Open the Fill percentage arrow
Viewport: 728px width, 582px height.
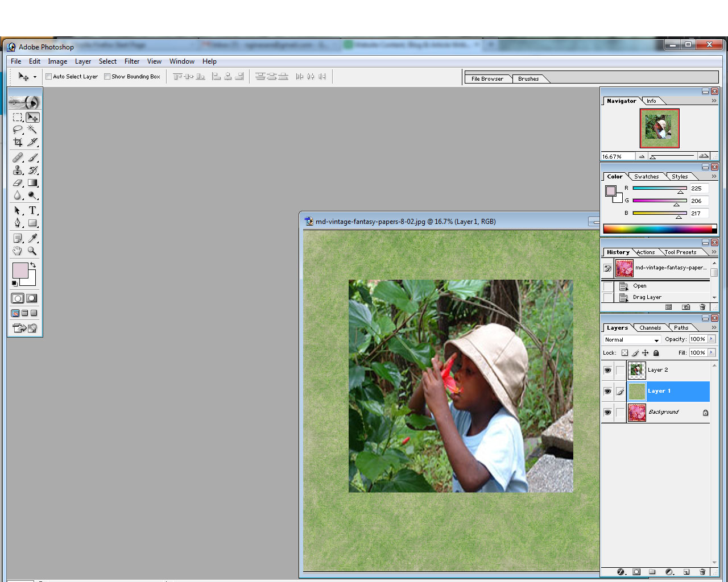click(712, 353)
